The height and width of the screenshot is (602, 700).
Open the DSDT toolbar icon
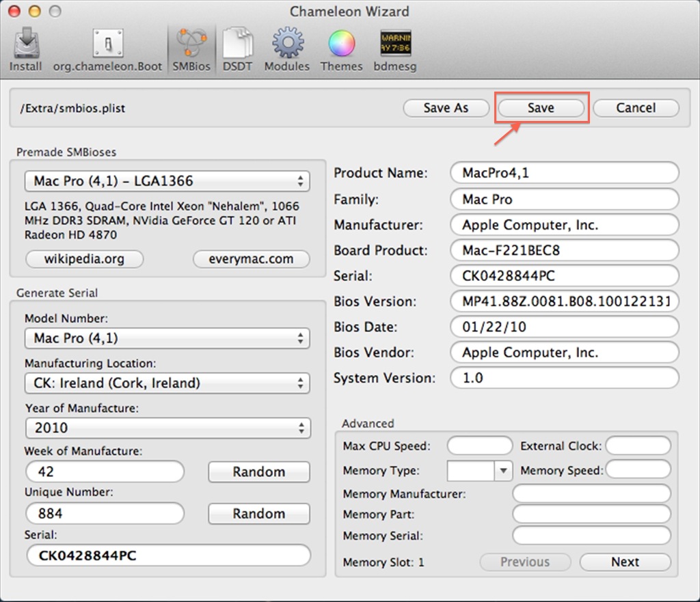237,49
